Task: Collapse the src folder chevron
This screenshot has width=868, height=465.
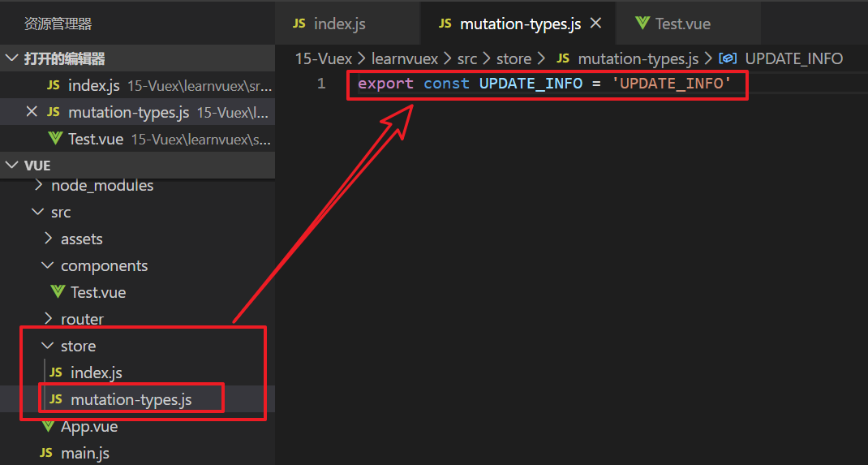Action: click(38, 212)
